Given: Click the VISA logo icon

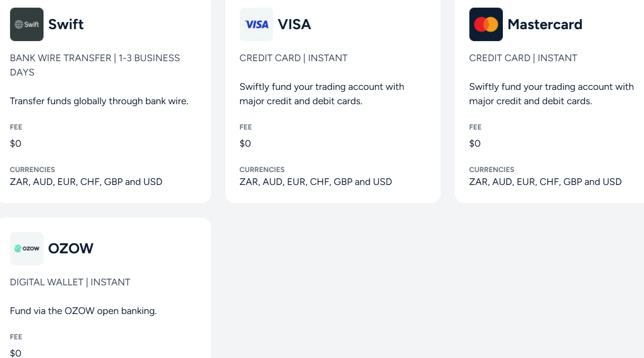Looking at the screenshot, I should click(x=256, y=24).
